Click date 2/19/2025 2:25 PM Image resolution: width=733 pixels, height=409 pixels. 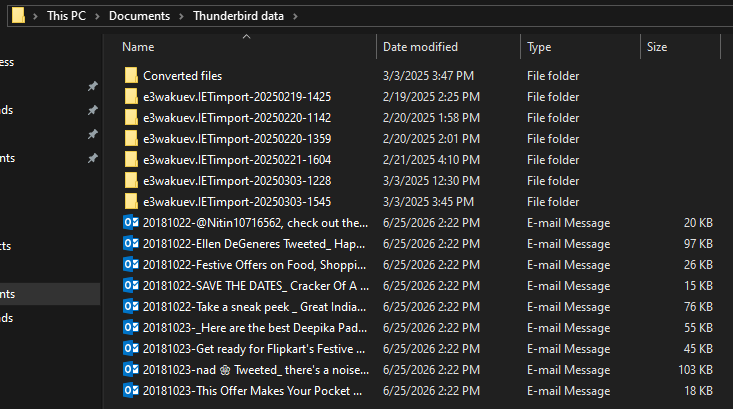coord(431,97)
